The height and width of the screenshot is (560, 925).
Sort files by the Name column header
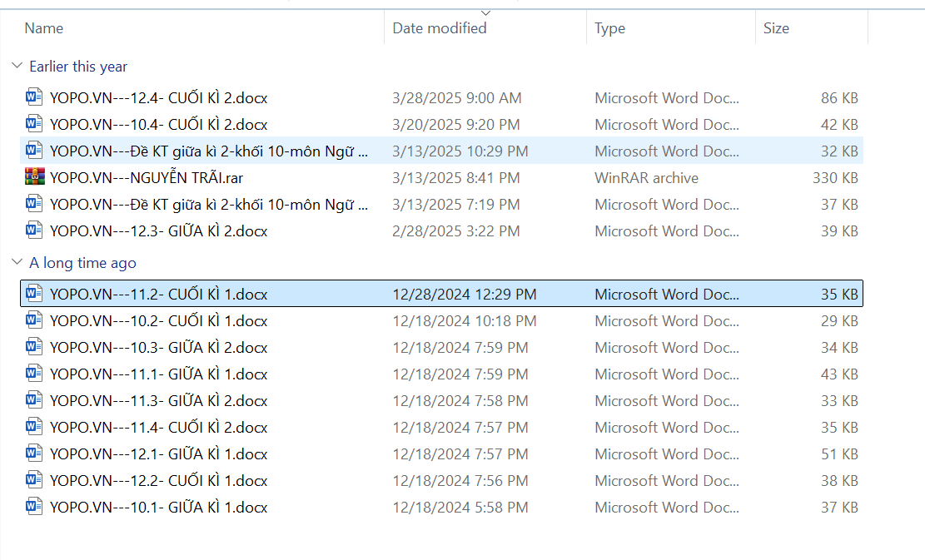(x=44, y=28)
